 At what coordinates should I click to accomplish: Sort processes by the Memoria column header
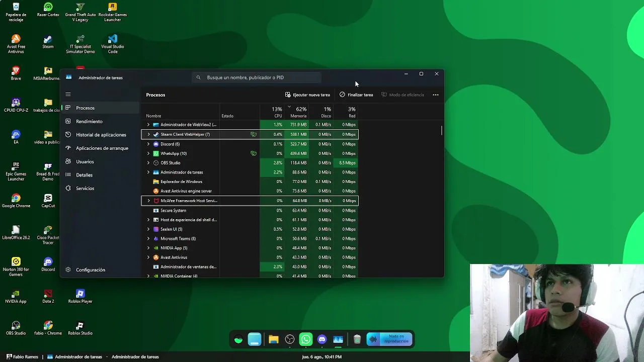click(x=297, y=112)
